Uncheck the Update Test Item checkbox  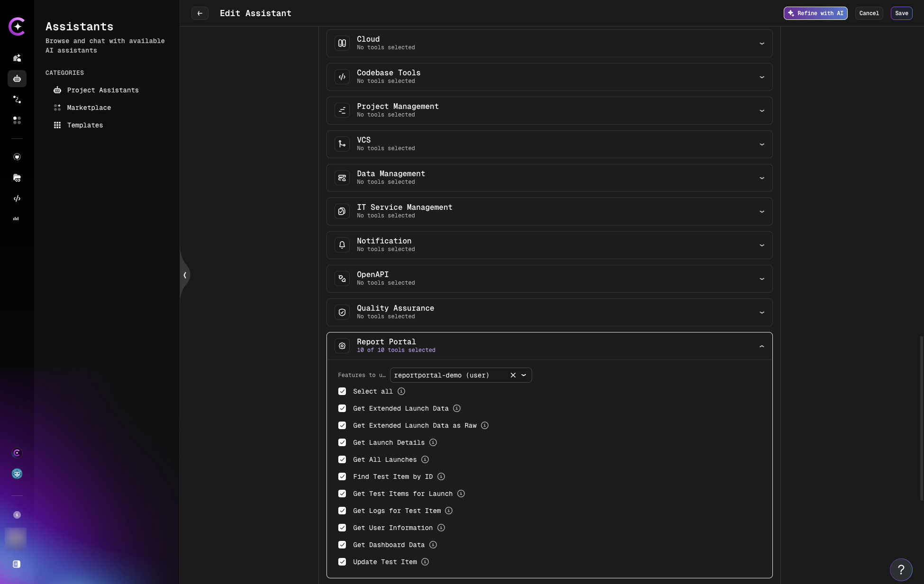click(343, 562)
